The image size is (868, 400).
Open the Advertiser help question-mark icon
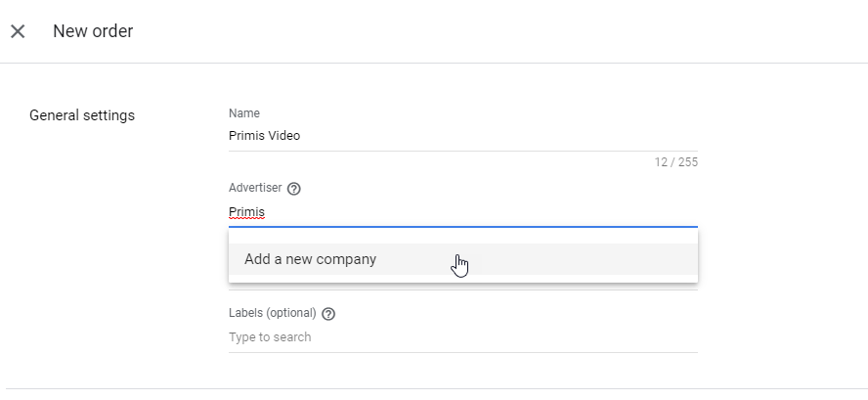[x=294, y=189]
